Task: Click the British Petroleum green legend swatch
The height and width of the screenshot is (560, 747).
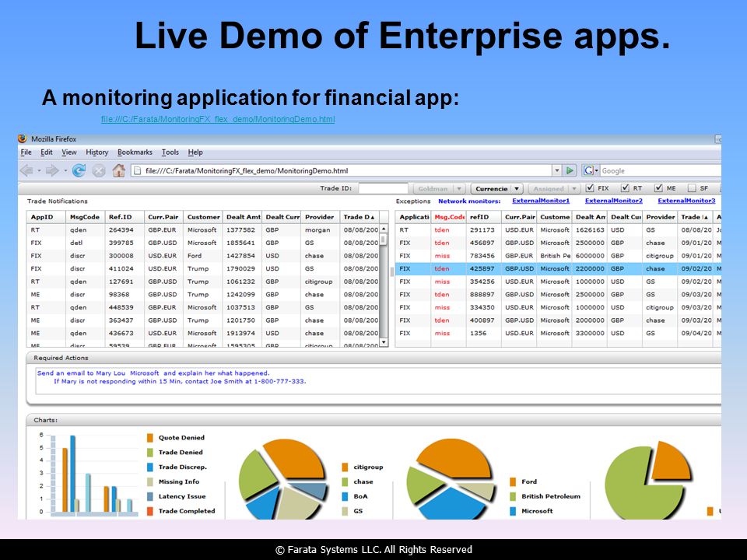Action: [x=513, y=496]
